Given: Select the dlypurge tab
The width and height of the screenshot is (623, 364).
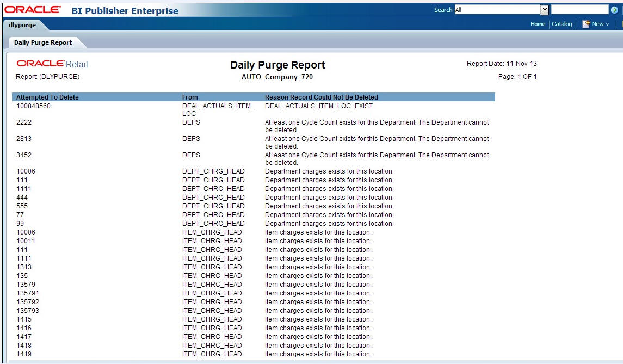Looking at the screenshot, I should point(22,25).
